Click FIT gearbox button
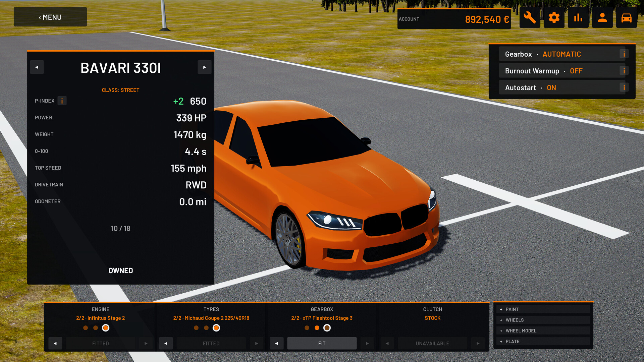 322,343
